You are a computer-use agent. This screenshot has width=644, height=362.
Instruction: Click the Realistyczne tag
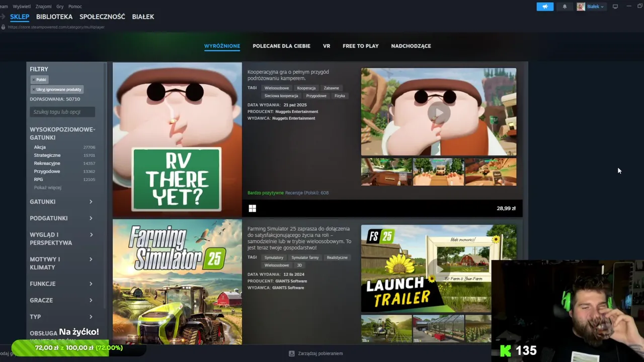pos(337,257)
